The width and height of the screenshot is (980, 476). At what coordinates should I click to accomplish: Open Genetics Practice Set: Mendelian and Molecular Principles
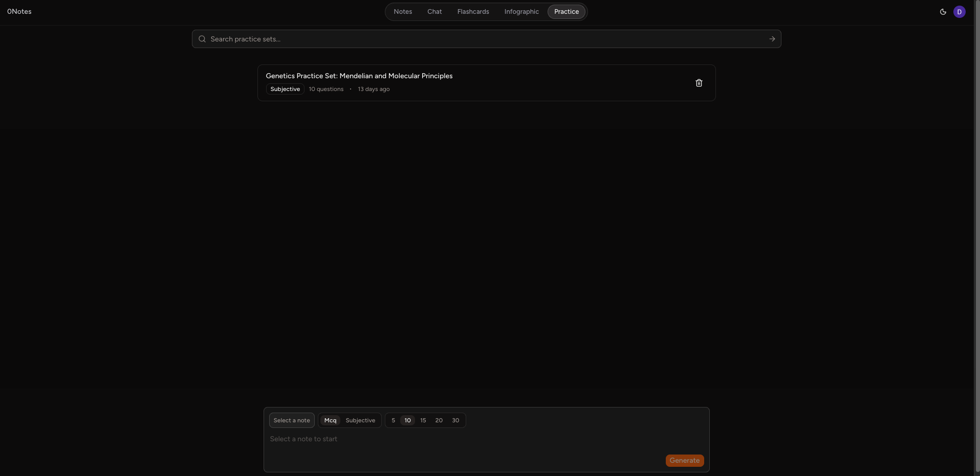tap(359, 76)
